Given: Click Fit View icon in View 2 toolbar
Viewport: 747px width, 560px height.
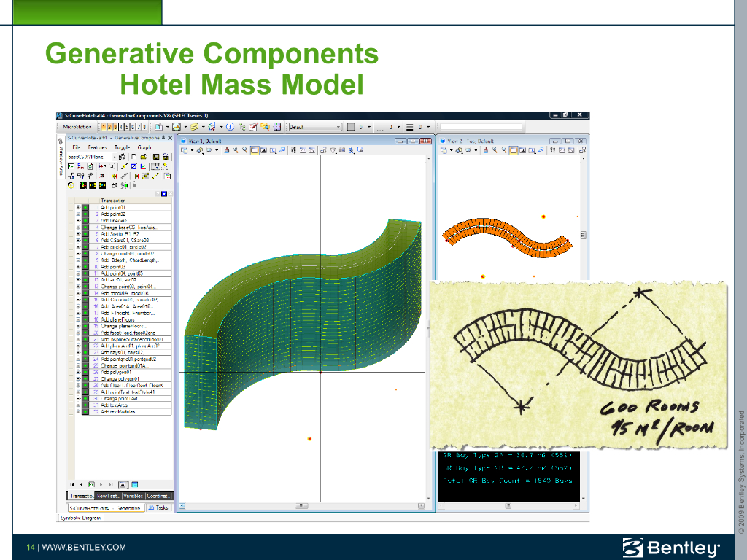Looking at the screenshot, I should 522,150.
